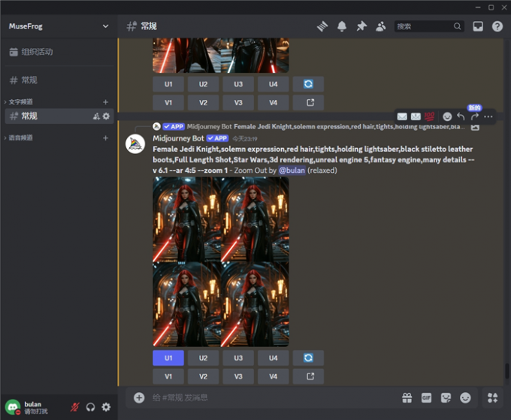This screenshot has width=511, height=420.
Task: Add the 100 emoji reaction
Action: coord(429,116)
